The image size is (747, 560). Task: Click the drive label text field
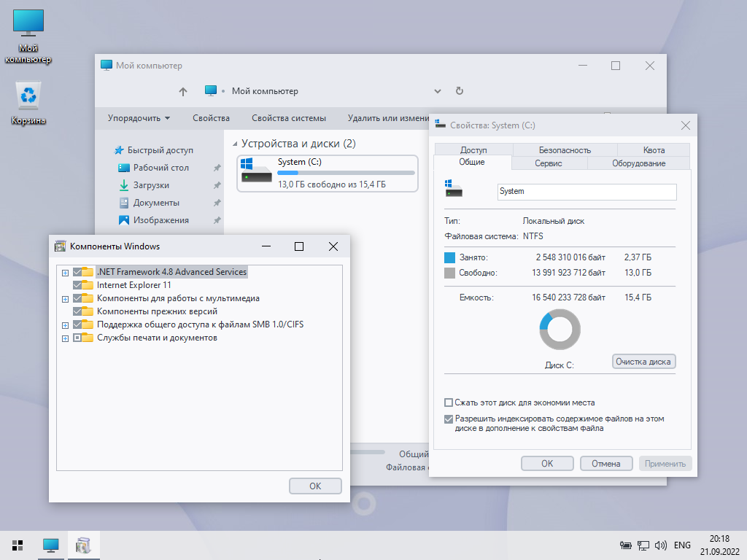pyautogui.click(x=587, y=191)
